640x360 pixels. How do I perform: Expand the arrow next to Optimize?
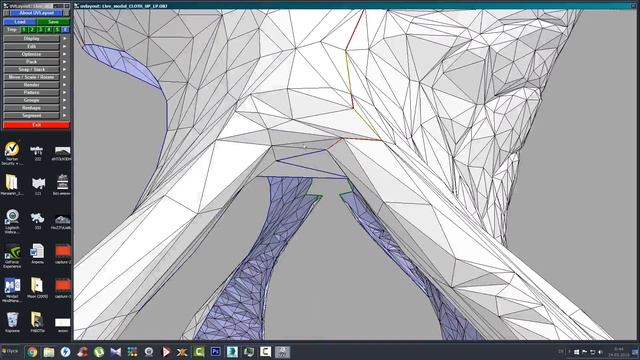coord(64,54)
